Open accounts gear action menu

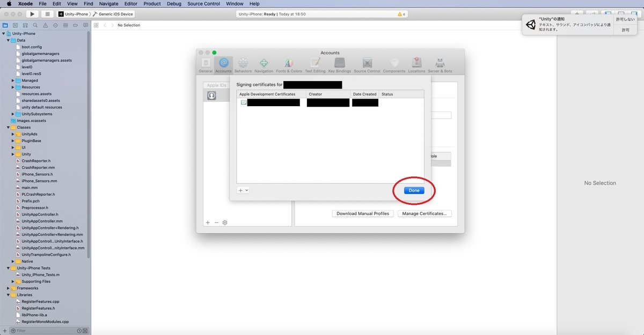point(225,222)
